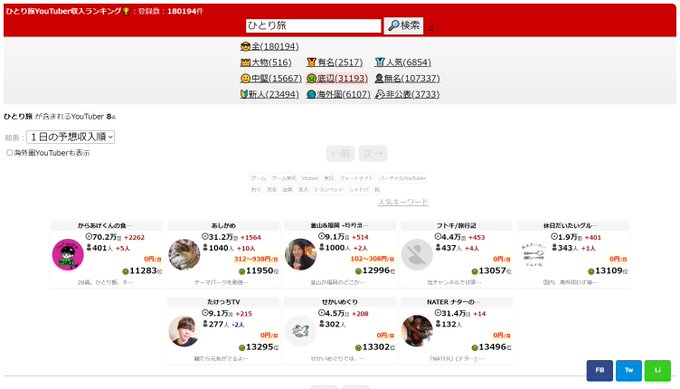680x389 pixels.
Task: Click the 次→ next page button
Action: tap(373, 154)
